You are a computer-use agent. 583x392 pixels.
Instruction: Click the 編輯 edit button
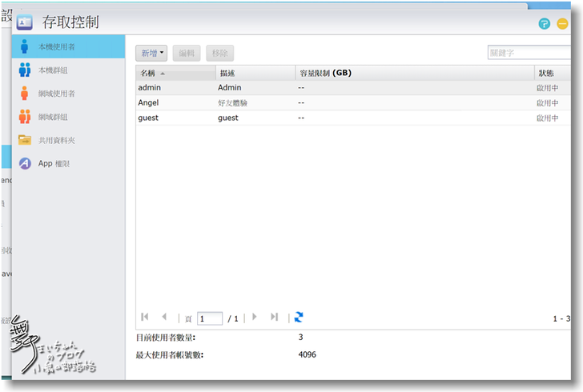click(x=187, y=54)
